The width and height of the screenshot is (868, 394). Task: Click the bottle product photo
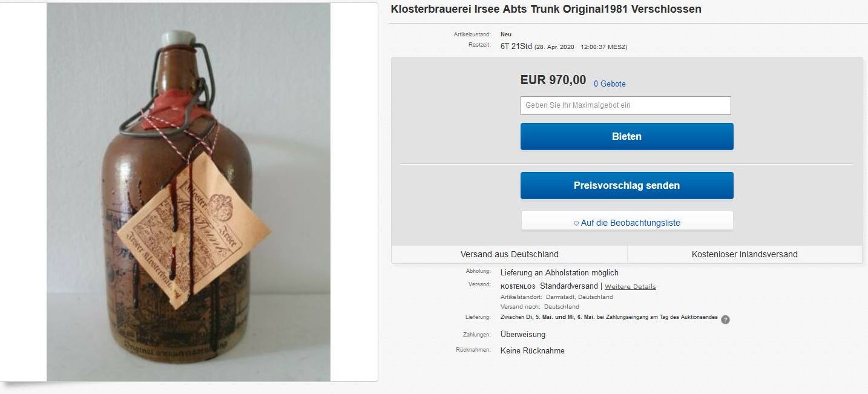tap(188, 192)
